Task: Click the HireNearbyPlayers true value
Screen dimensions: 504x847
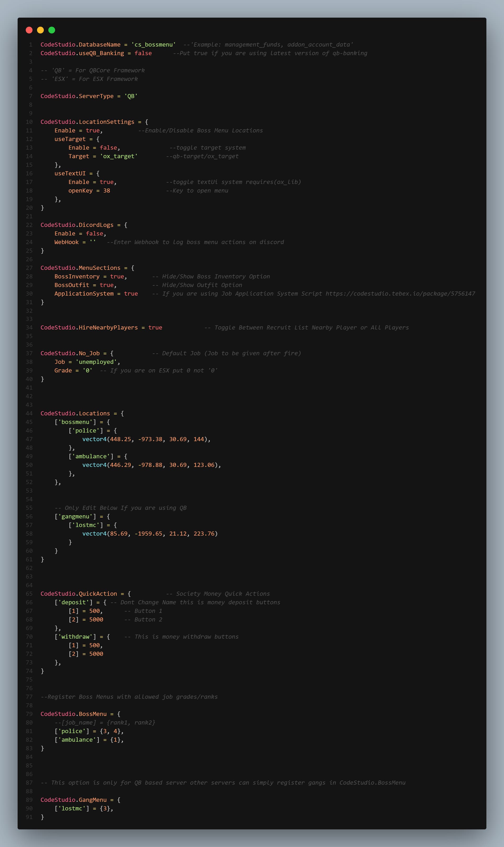Action: (155, 328)
